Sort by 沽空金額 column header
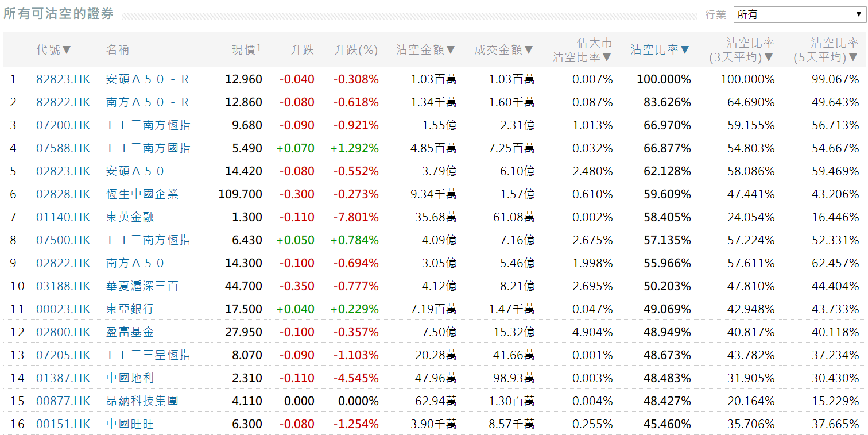The width and height of the screenshot is (868, 435). click(x=425, y=50)
